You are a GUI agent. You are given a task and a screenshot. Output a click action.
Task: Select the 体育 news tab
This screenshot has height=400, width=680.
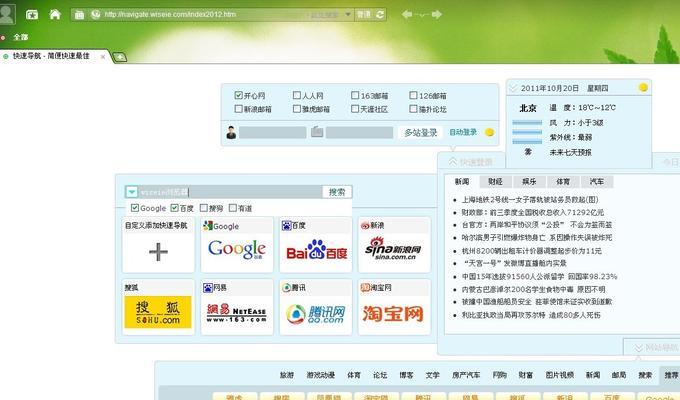tap(563, 181)
